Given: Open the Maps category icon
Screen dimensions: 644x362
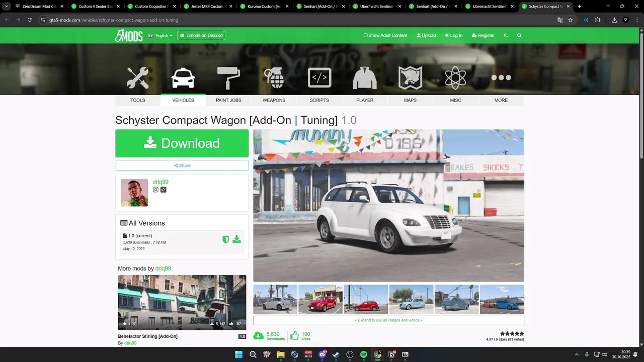Looking at the screenshot, I should (410, 78).
